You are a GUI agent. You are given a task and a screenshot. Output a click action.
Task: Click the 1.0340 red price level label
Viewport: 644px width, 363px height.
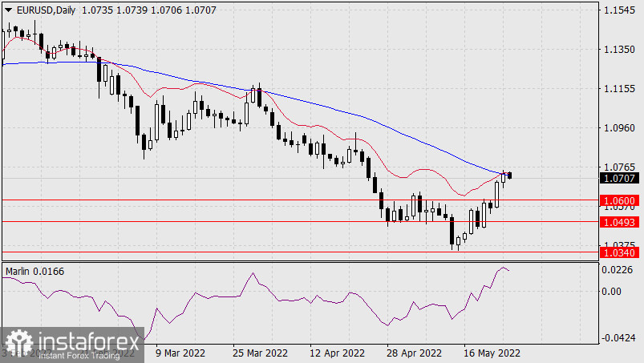pyautogui.click(x=620, y=252)
